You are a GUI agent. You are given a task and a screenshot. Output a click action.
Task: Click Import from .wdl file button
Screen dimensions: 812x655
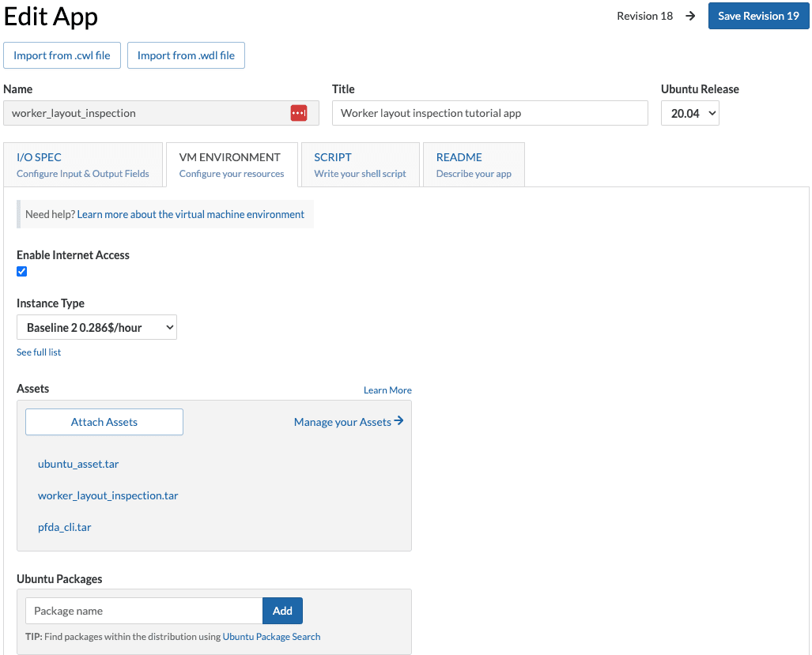click(186, 55)
